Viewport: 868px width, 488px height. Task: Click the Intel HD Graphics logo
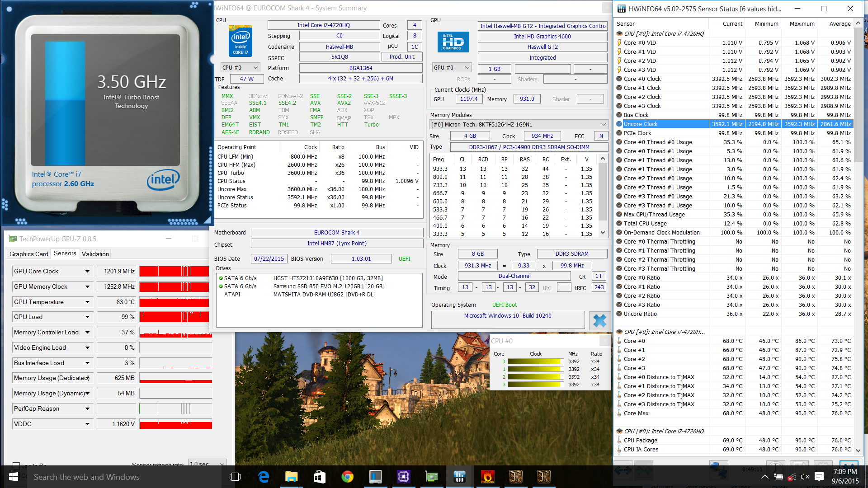click(x=453, y=42)
